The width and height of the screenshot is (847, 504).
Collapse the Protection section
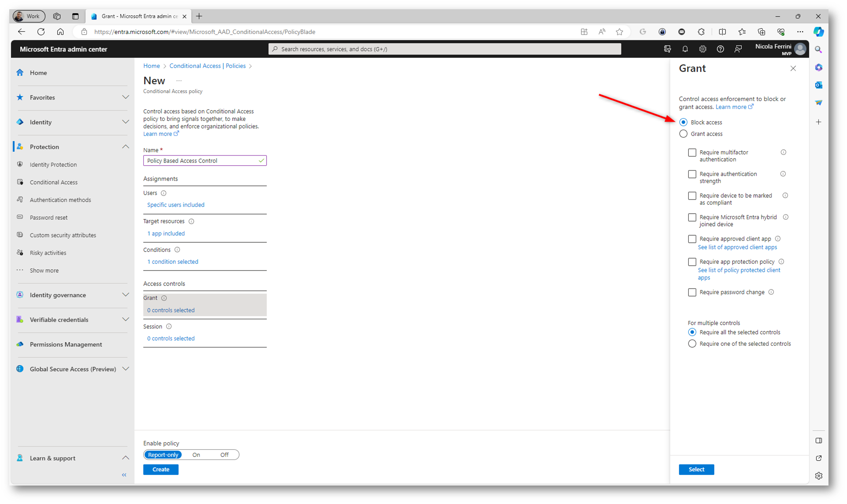[126, 147]
